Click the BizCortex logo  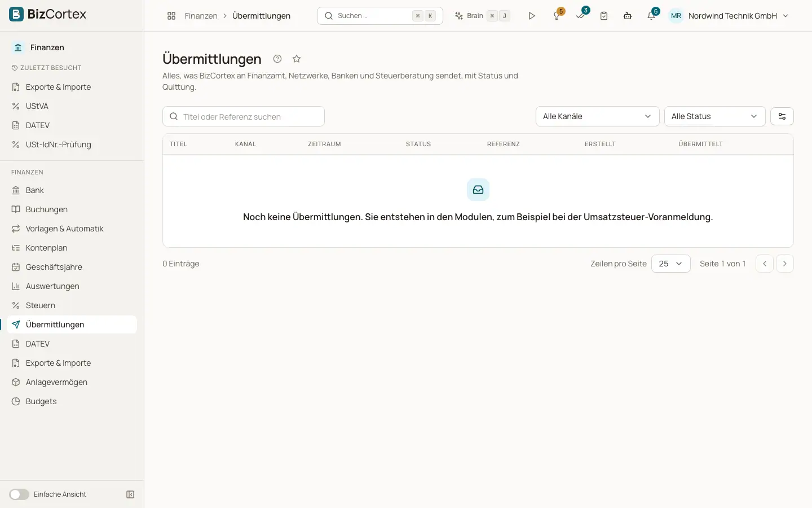pos(48,14)
